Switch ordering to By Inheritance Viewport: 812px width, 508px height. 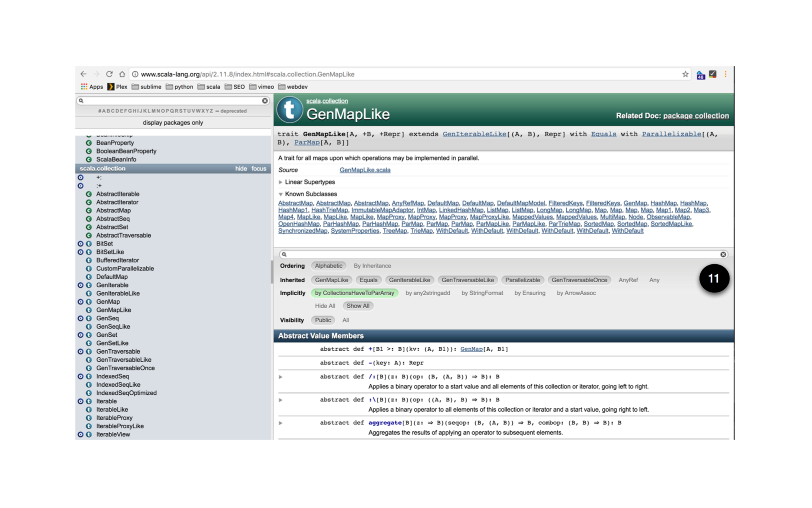point(372,266)
